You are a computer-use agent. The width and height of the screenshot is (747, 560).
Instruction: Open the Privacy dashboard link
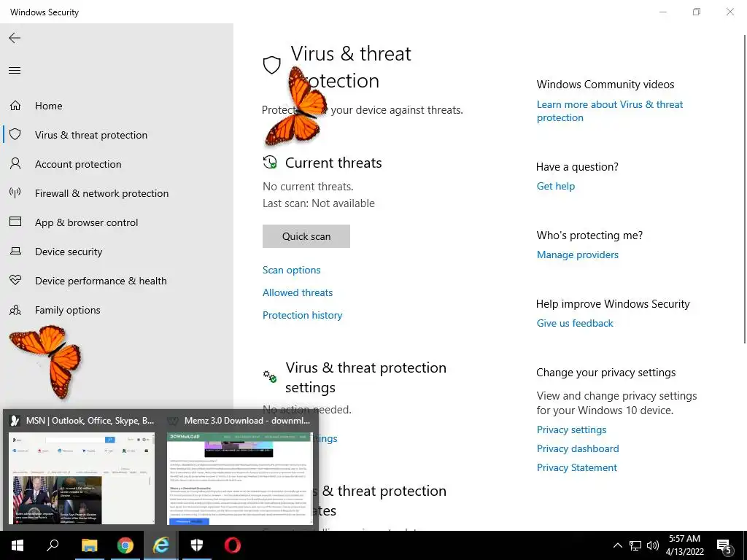click(578, 448)
